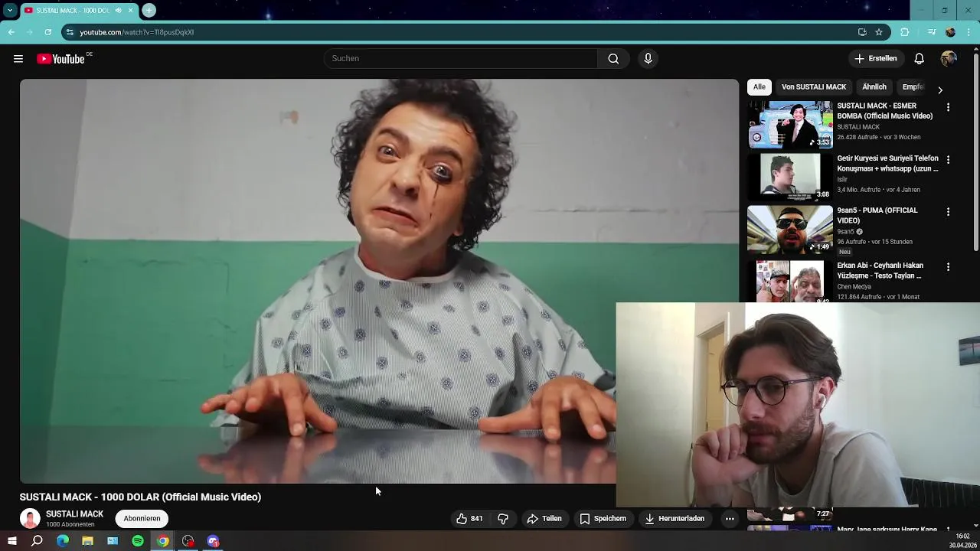Viewport: 980px width, 551px height.
Task: Open the tab search dropdown
Action: [10, 11]
